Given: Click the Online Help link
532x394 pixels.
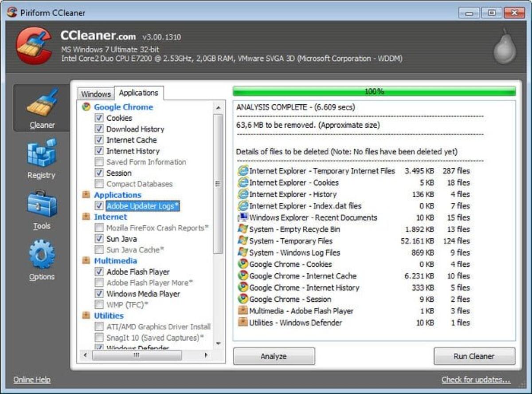Looking at the screenshot, I should pyautogui.click(x=31, y=379).
